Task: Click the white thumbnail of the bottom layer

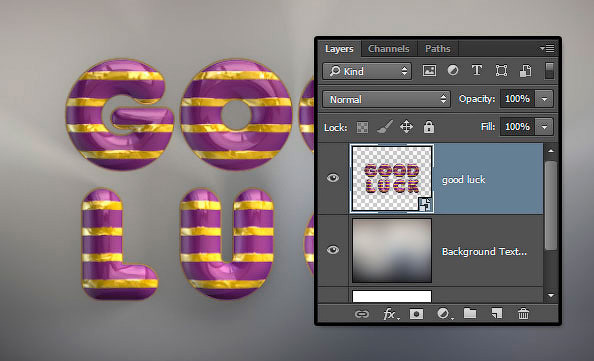Action: pos(392,296)
